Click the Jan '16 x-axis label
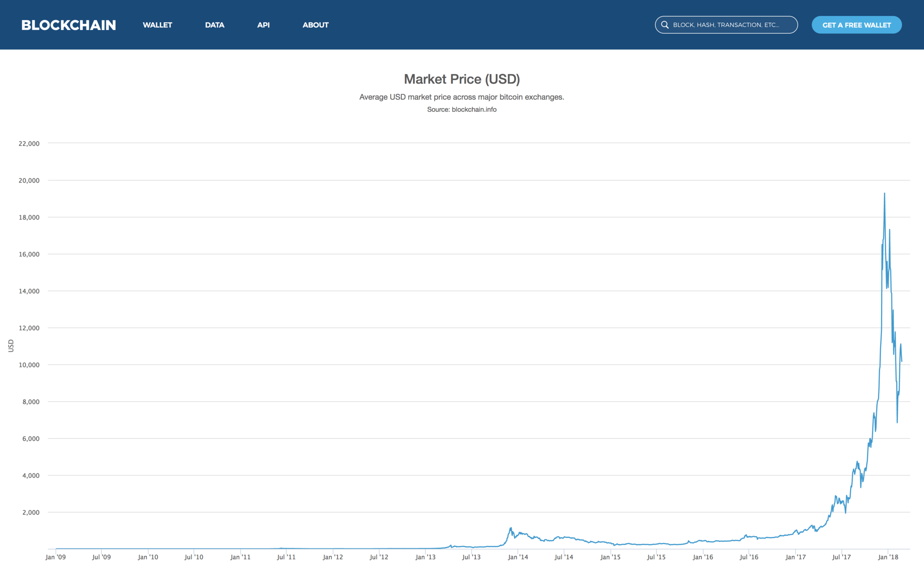The height and width of the screenshot is (578, 924). point(703,557)
